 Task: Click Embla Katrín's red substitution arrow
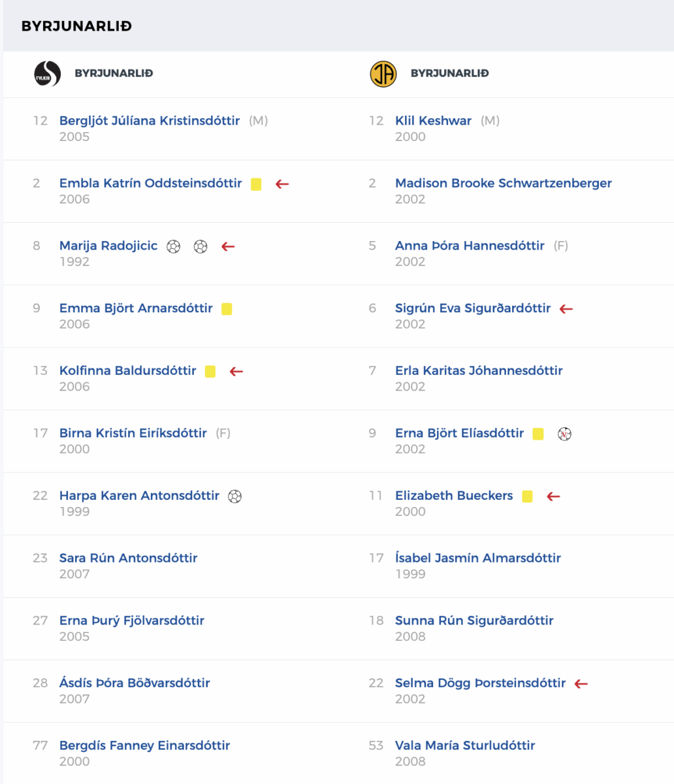[x=282, y=184]
